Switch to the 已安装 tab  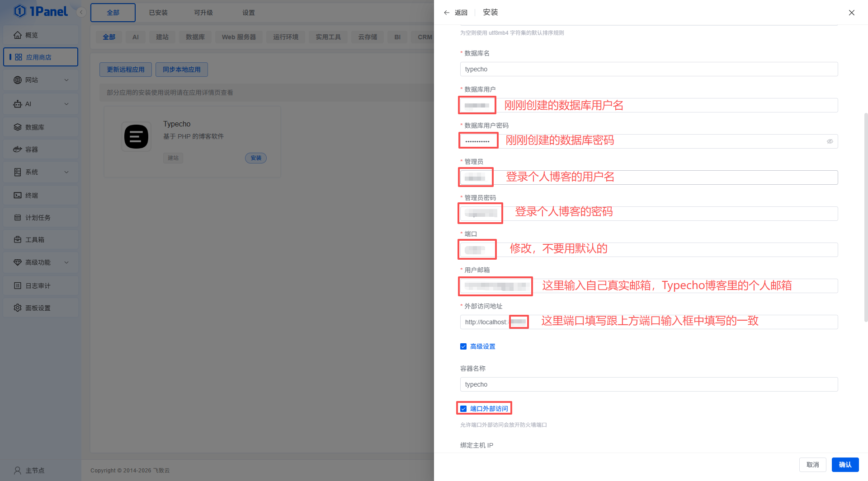[158, 13]
